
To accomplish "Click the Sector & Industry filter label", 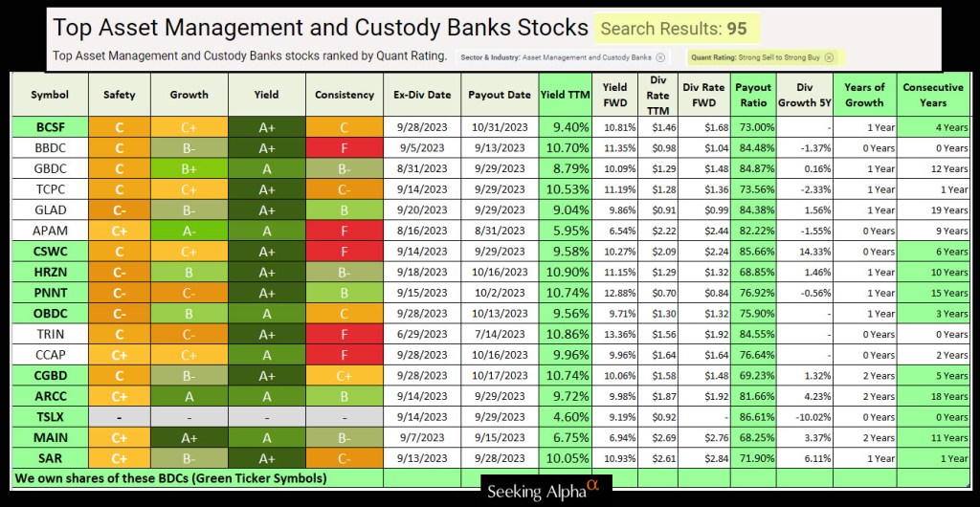I will [x=557, y=57].
